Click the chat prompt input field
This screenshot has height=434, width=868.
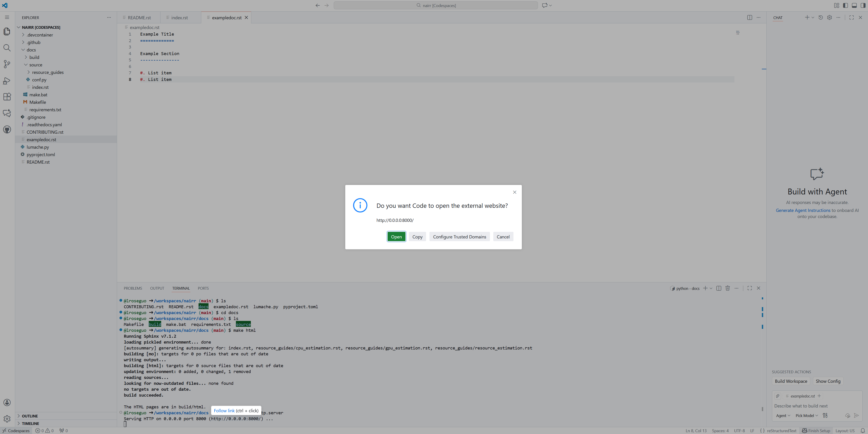click(x=817, y=406)
